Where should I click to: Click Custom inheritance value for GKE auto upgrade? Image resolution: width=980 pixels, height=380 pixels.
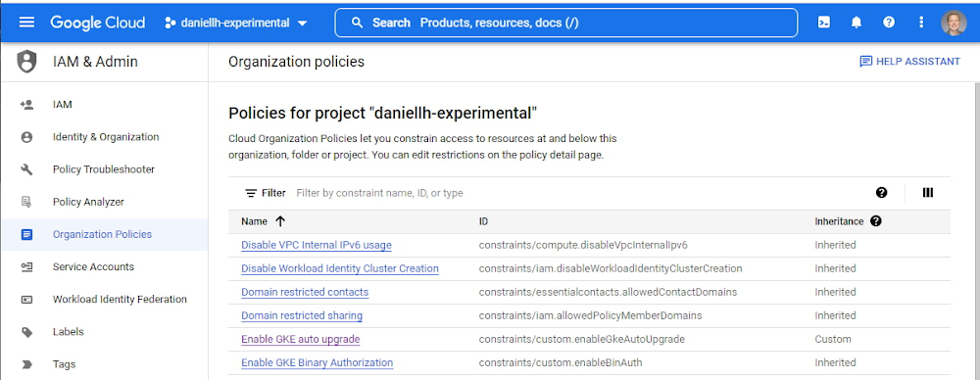pyautogui.click(x=832, y=340)
